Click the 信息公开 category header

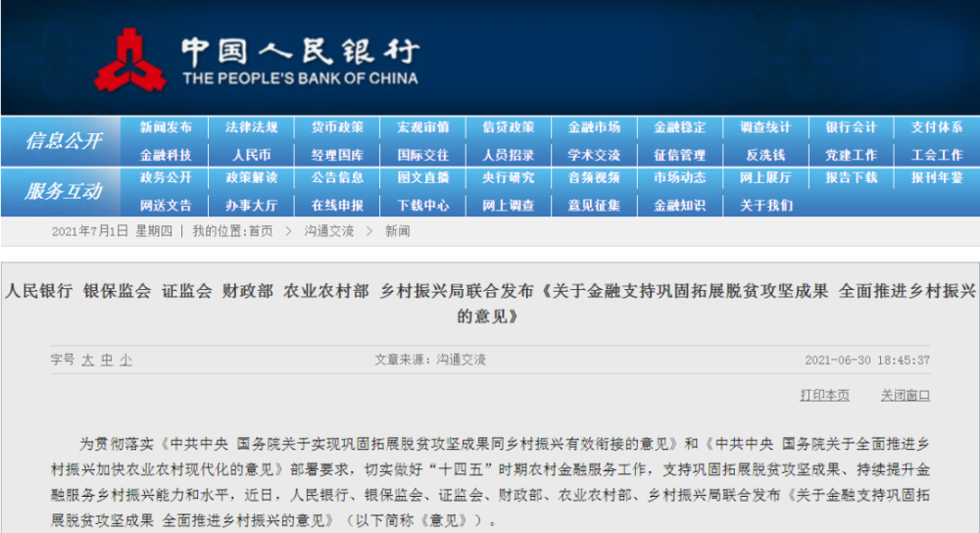tap(64, 141)
